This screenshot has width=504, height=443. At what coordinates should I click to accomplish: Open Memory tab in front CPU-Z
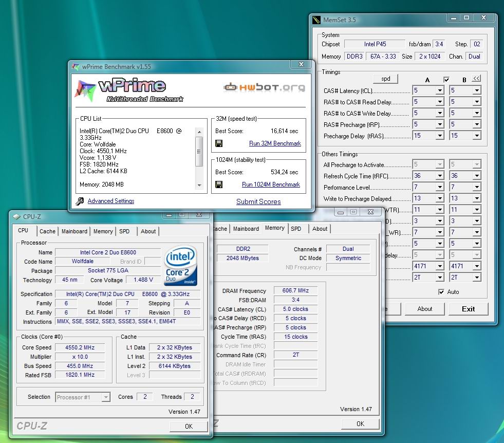(x=103, y=231)
